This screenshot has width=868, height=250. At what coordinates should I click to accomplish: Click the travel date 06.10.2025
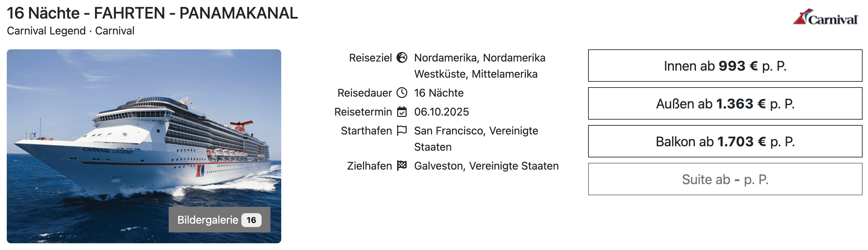point(441,112)
